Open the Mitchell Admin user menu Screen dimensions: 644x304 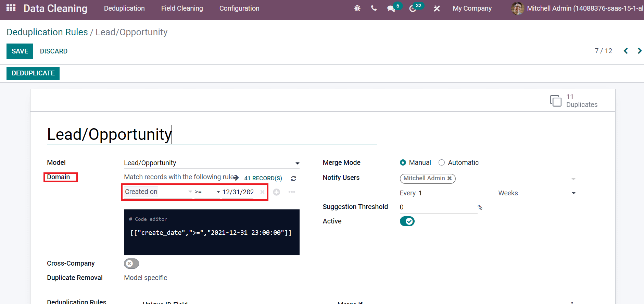click(577, 8)
